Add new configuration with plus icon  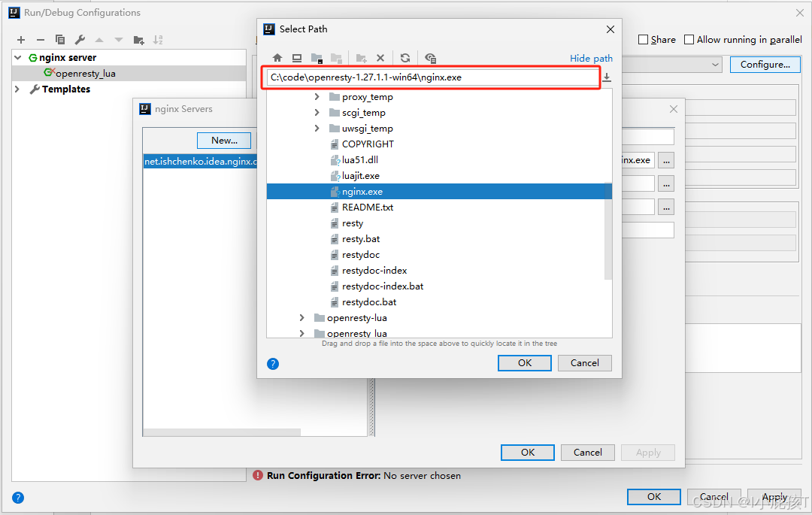[21, 40]
